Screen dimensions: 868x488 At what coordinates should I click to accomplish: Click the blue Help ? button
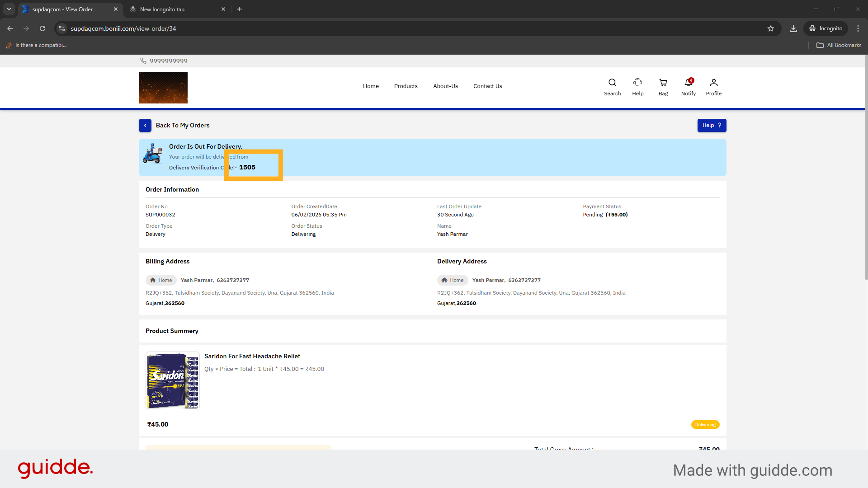pyautogui.click(x=712, y=126)
